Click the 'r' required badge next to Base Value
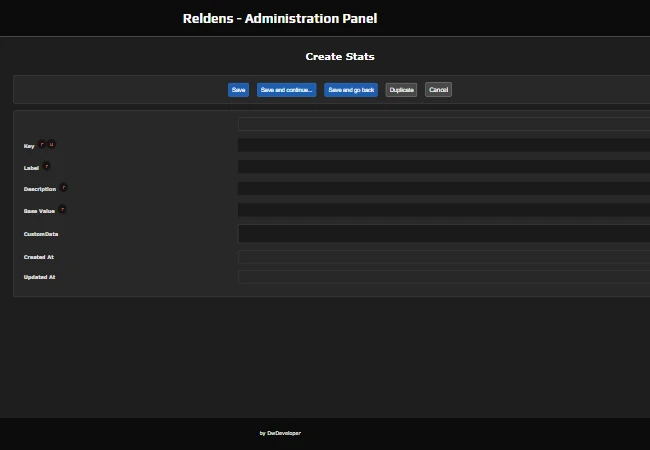The width and height of the screenshot is (650, 450). point(62,209)
